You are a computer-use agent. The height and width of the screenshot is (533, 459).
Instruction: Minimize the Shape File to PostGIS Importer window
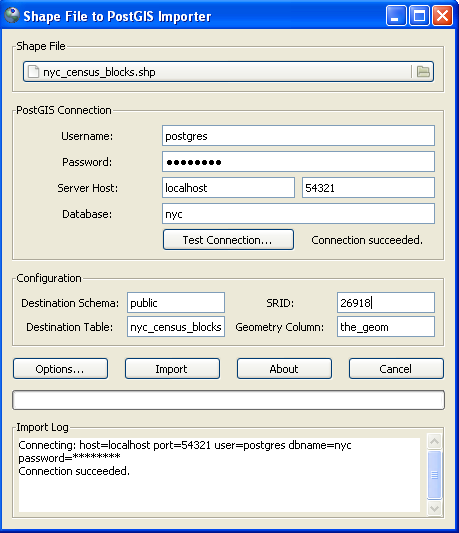396,16
